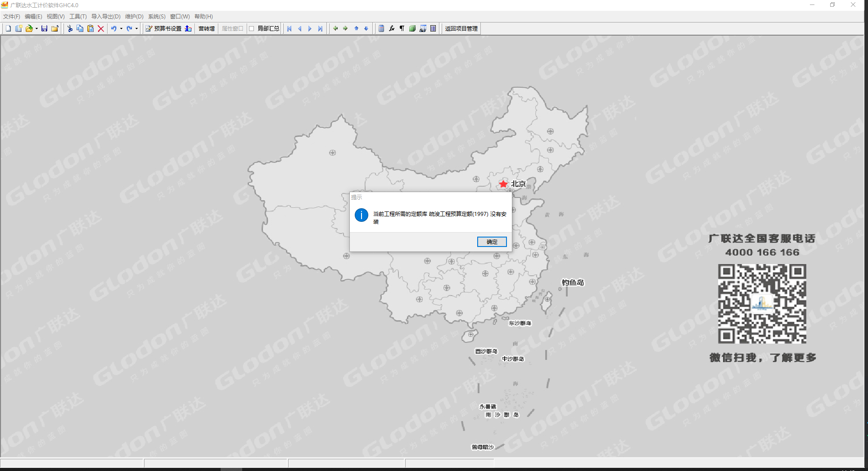This screenshot has height=471, width=868.
Task: Click the 提示 dialog title
Action: pyautogui.click(x=357, y=197)
